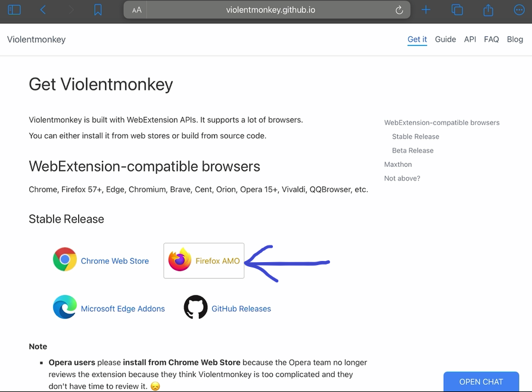The width and height of the screenshot is (532, 392).
Task: Reload the page using refresh icon
Action: pyautogui.click(x=399, y=10)
